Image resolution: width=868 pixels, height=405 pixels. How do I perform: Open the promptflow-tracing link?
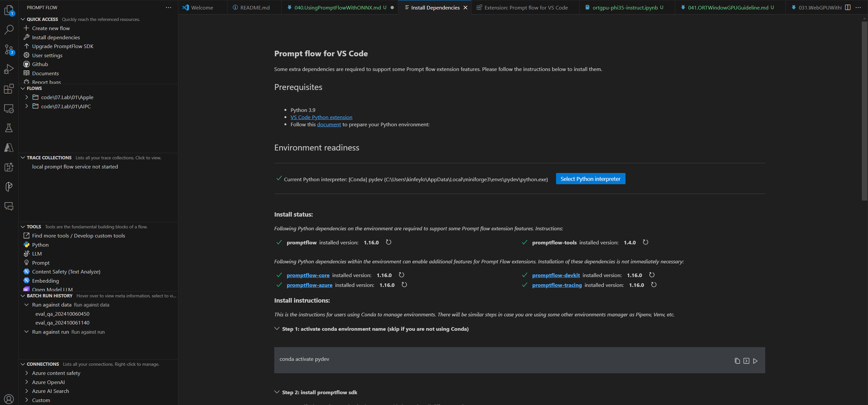click(x=557, y=285)
